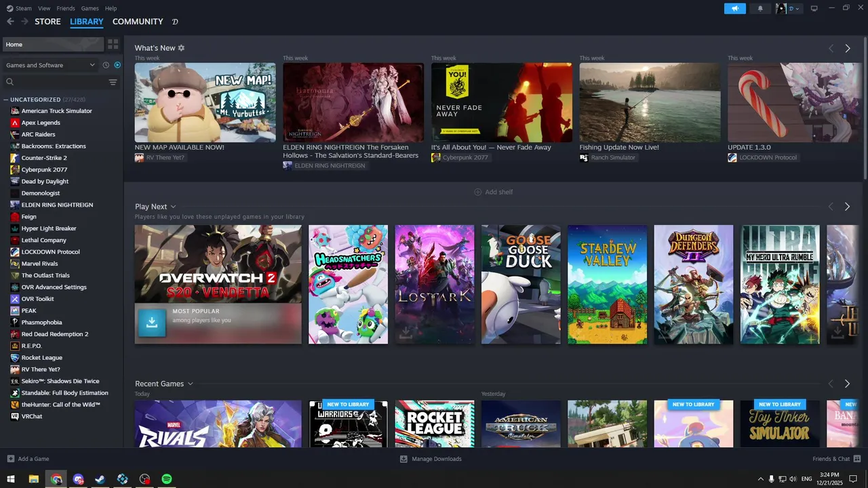Open Chrome from the taskbar
868x488 pixels.
point(56,479)
